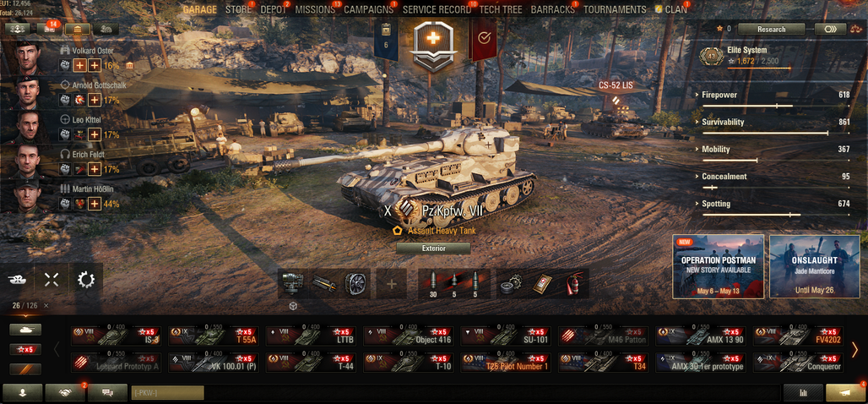Add equipment in the empty plus slot
Image resolution: width=868 pixels, height=404 pixels.
coord(392,284)
